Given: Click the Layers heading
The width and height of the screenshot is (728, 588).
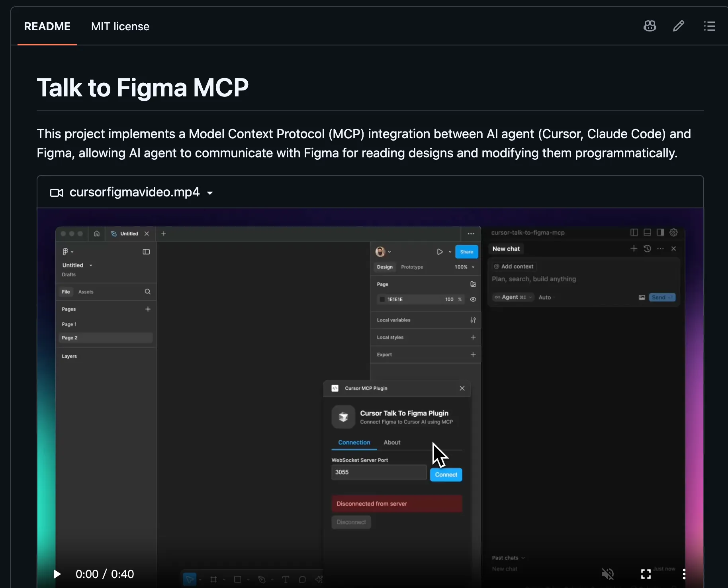Looking at the screenshot, I should coord(69,357).
